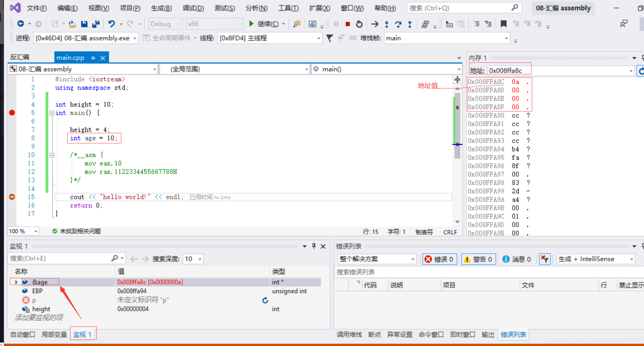Switch to the 调用堆栈 tab
The image size is (644, 346).
pyautogui.click(x=349, y=334)
